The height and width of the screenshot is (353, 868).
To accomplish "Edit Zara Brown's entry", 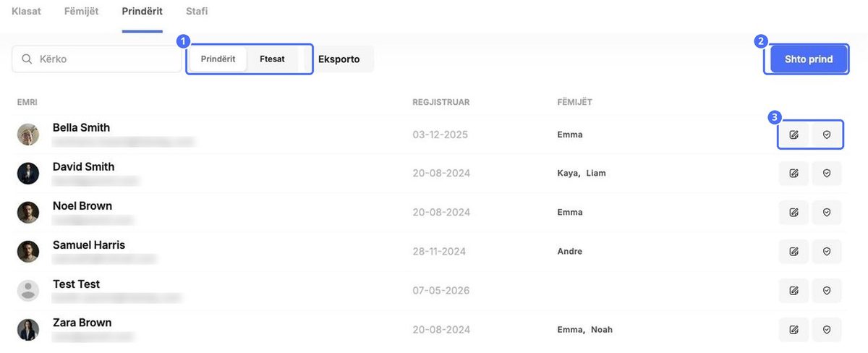I will [x=793, y=329].
